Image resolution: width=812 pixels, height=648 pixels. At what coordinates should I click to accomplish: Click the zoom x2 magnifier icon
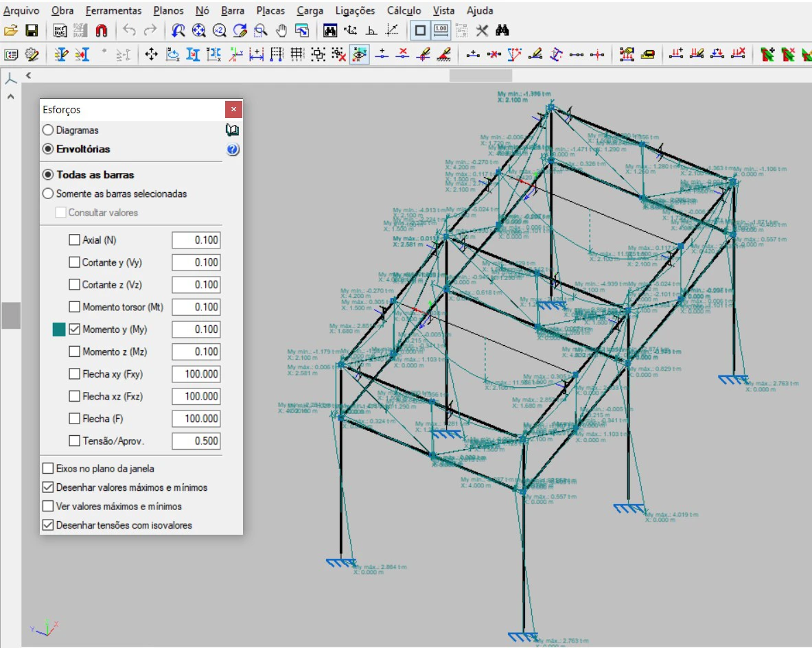219,30
